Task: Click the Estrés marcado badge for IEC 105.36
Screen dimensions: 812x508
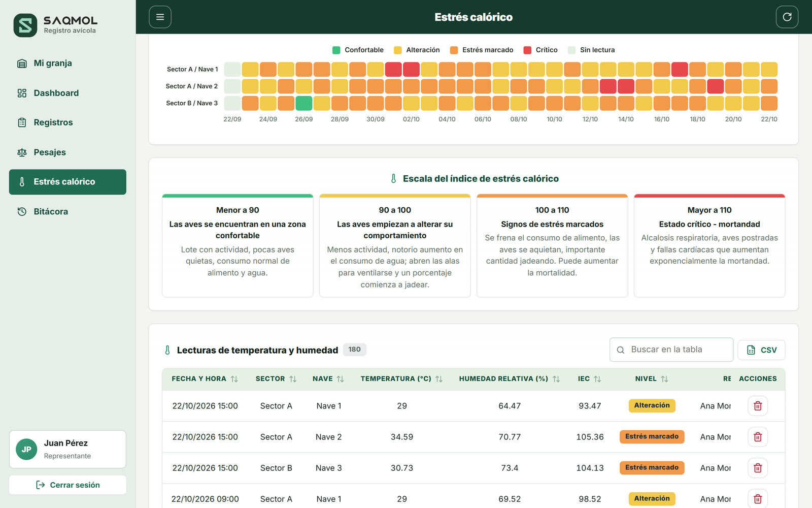Action: 652,436
